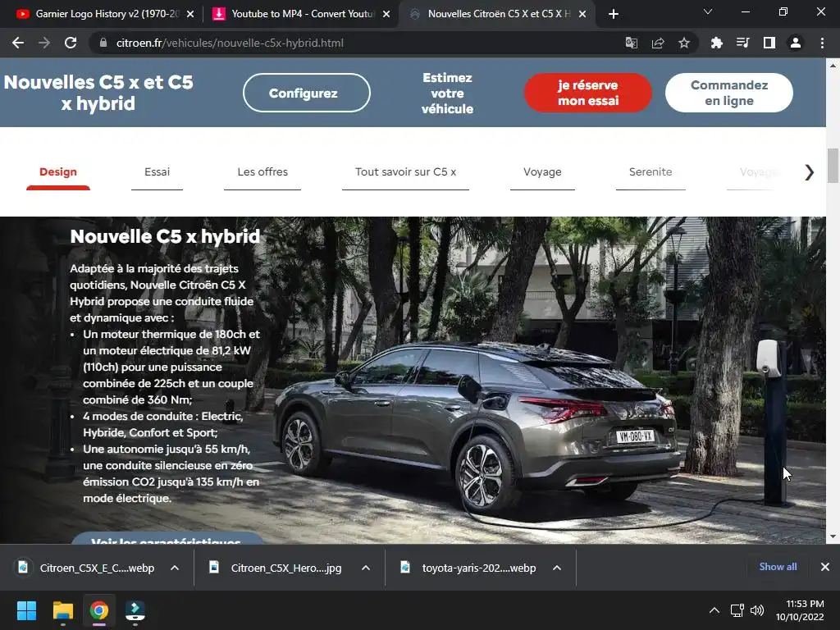The image size is (840, 630).
Task: Expand options for Citroen_C5X_E_C webp download
Action: tap(175, 568)
